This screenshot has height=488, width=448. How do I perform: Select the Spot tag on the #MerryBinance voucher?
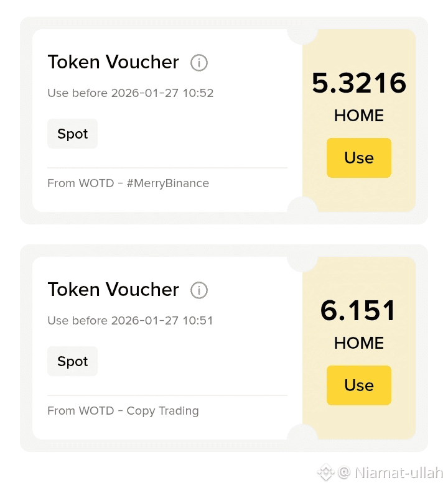pyautogui.click(x=72, y=134)
